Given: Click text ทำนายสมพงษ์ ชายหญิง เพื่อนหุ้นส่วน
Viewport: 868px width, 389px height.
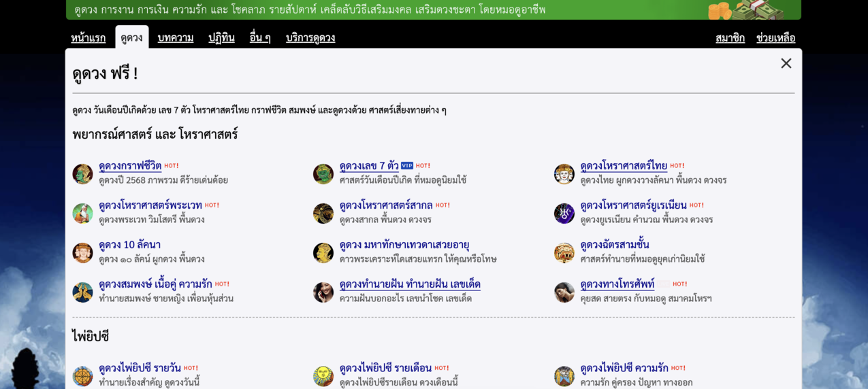Looking at the screenshot, I should (166, 299).
